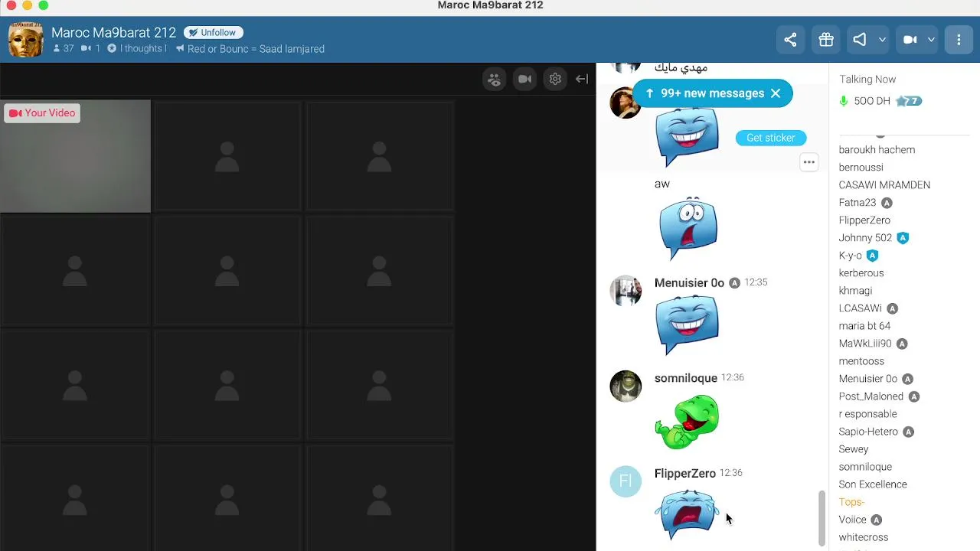Select maria bt 64 in the user list
This screenshot has height=551, width=980.
(x=864, y=326)
